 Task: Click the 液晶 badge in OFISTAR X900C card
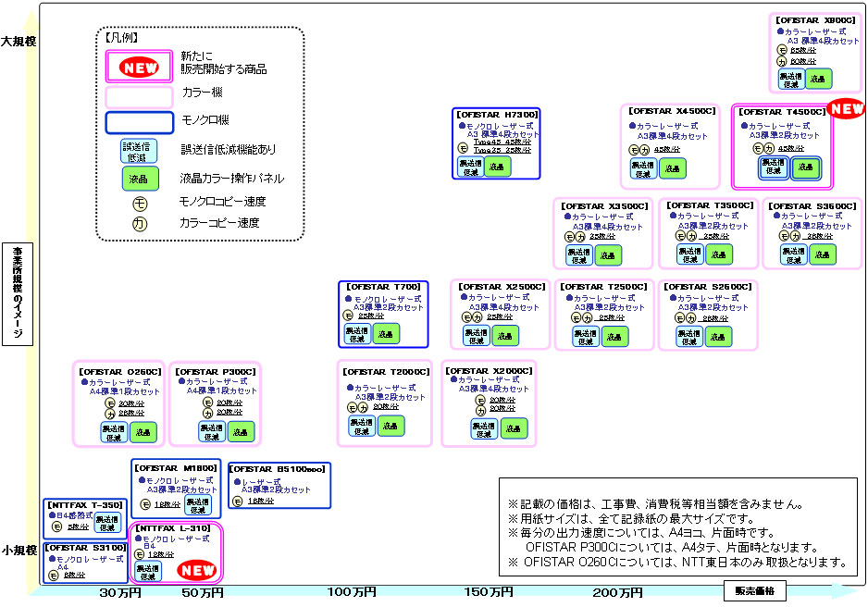click(818, 79)
